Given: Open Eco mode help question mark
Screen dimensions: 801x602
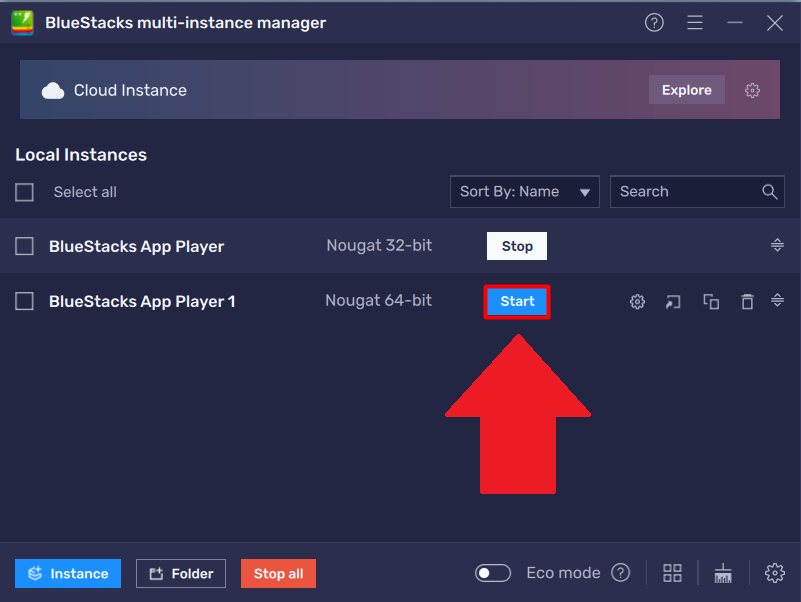Looking at the screenshot, I should [621, 573].
